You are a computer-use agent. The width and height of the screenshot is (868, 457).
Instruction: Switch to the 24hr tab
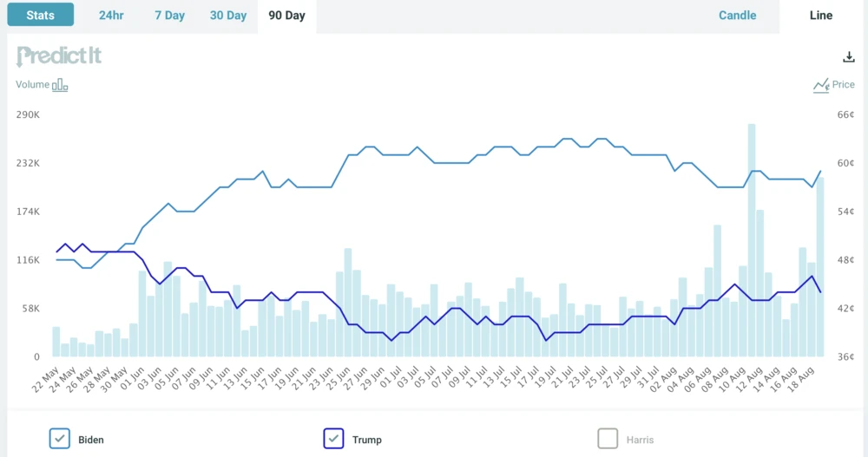(x=111, y=16)
